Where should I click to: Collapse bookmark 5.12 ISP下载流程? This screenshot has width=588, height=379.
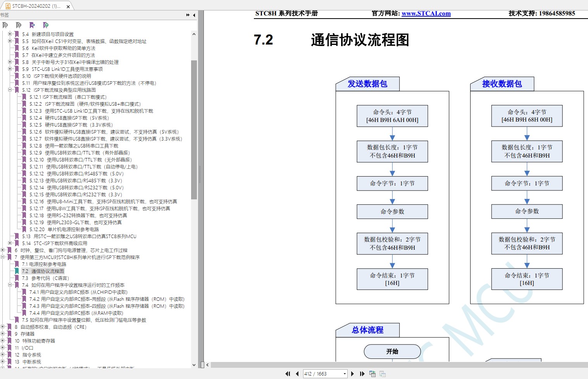pos(10,90)
